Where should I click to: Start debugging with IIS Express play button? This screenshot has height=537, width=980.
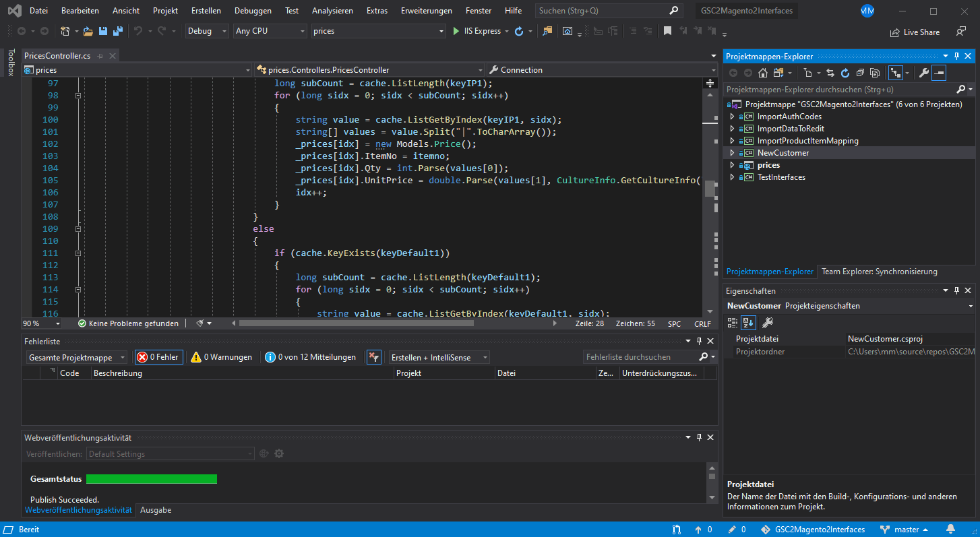point(456,31)
